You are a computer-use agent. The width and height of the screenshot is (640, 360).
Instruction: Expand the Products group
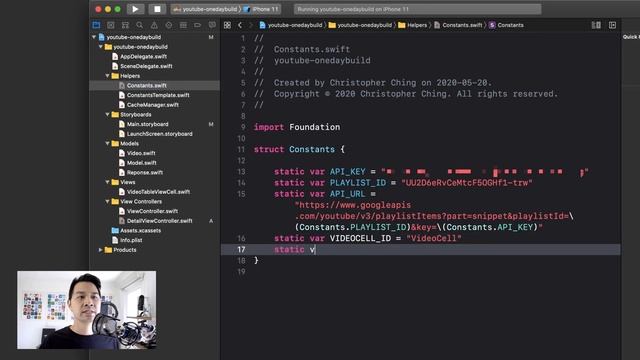[x=100, y=250]
